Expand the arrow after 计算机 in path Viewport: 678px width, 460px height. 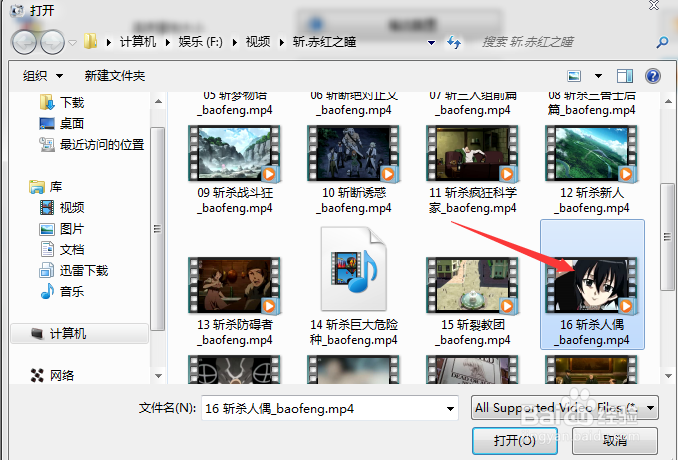coord(168,42)
